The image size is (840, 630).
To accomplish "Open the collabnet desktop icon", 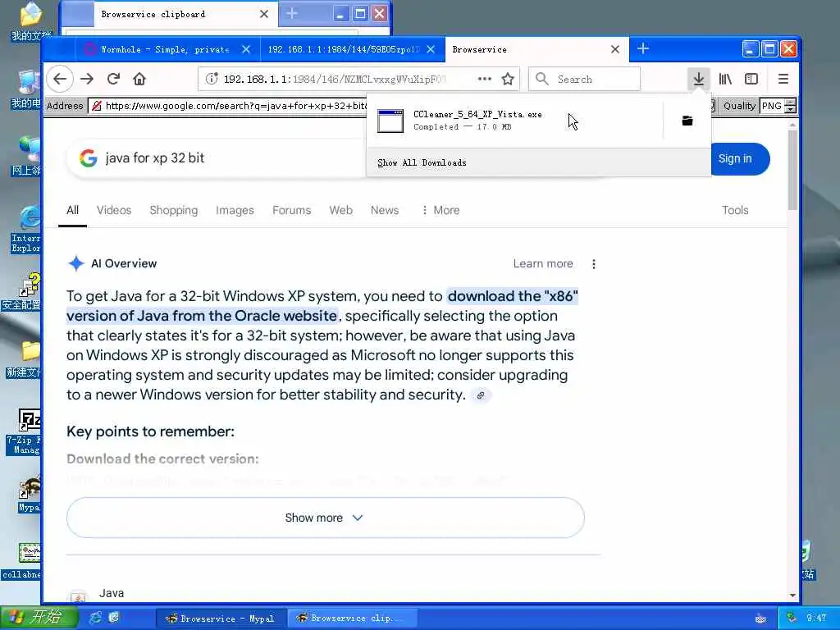I will (x=21, y=560).
